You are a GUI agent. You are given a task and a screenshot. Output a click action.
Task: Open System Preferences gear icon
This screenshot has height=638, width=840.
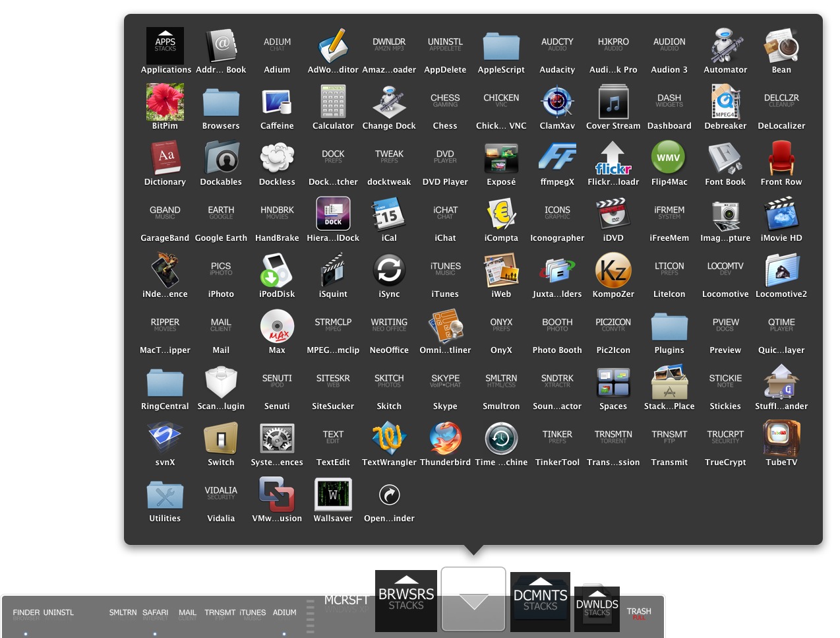coord(277,438)
